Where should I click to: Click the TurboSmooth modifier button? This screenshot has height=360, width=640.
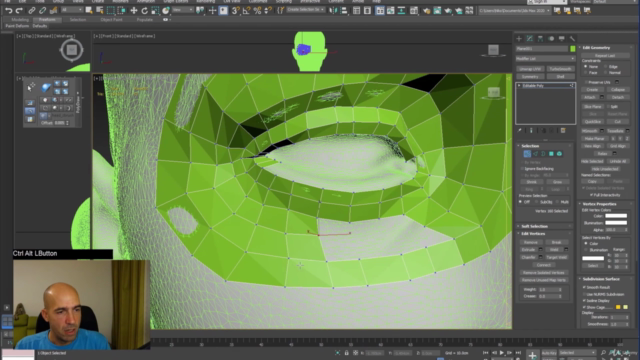pos(560,69)
